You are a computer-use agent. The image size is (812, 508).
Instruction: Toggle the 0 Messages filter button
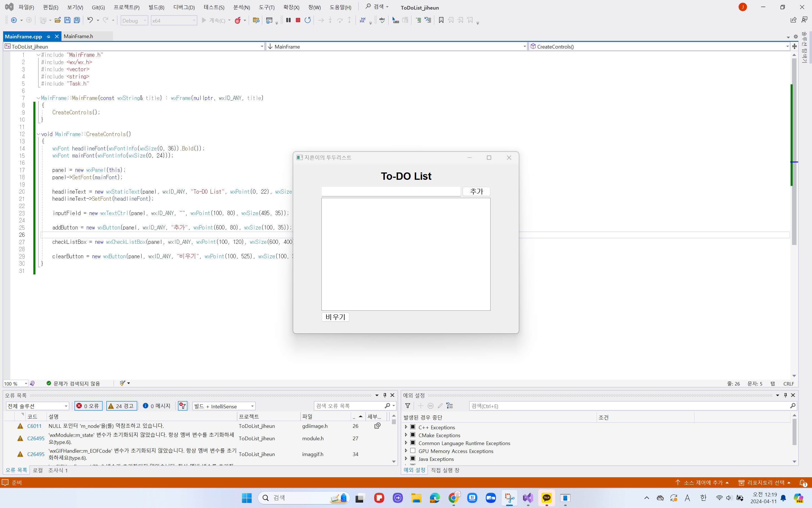(x=157, y=406)
